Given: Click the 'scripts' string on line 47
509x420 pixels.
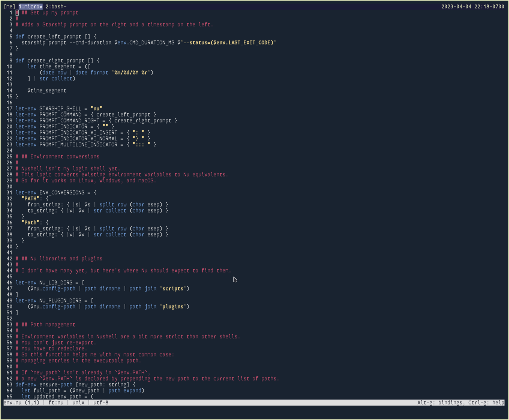Looking at the screenshot, I should (173, 289).
